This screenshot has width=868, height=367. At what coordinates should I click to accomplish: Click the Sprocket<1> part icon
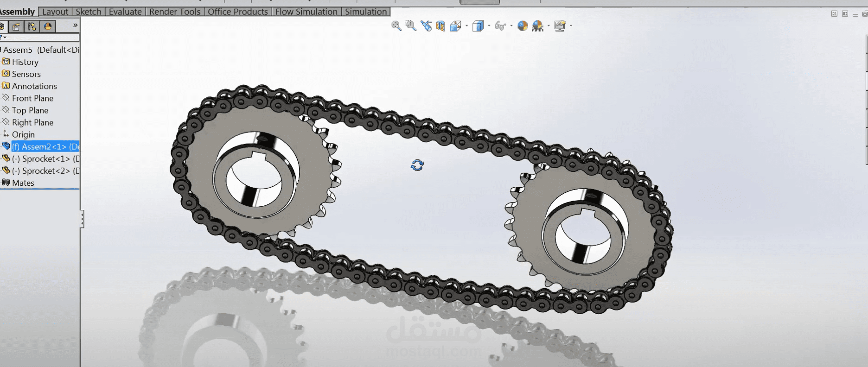6,158
